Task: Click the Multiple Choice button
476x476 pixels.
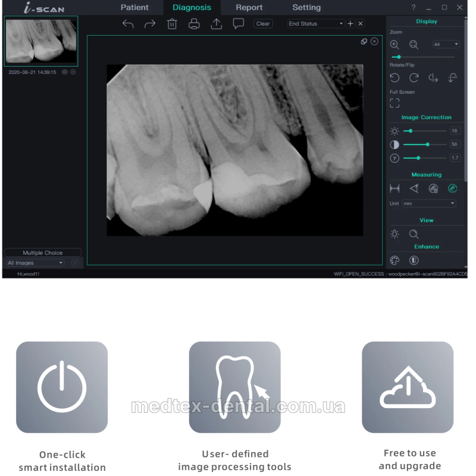Action: [x=43, y=252]
